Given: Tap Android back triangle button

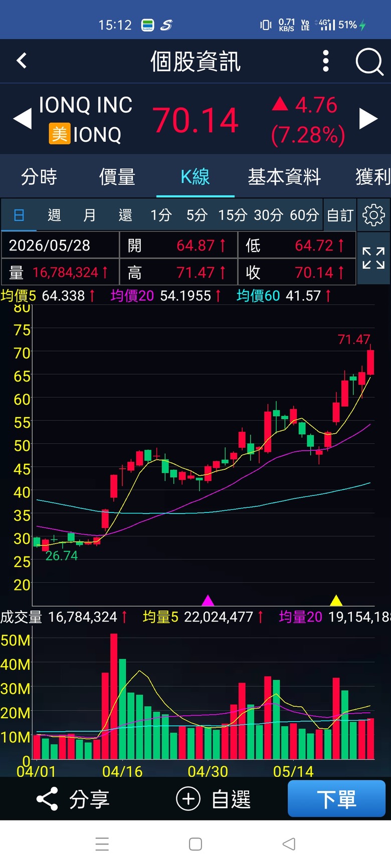Looking at the screenshot, I should pyautogui.click(x=289, y=844).
